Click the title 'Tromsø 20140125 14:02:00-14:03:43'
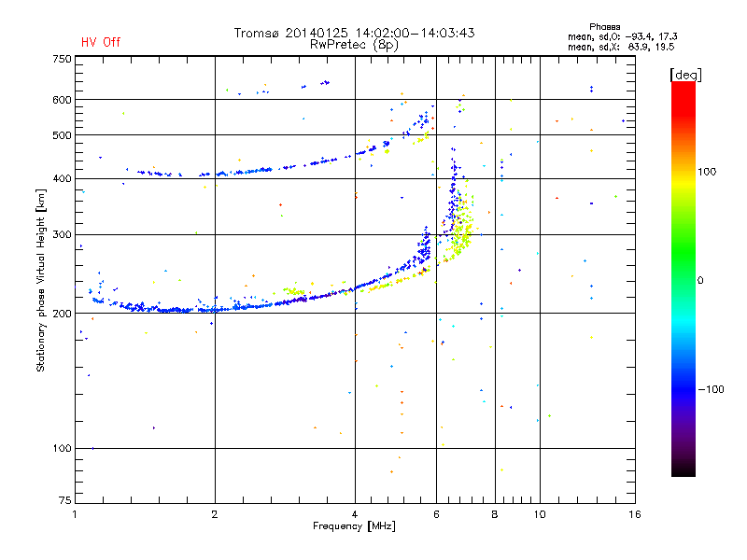Image resolution: width=747 pixels, height=560 pixels. 354,33
